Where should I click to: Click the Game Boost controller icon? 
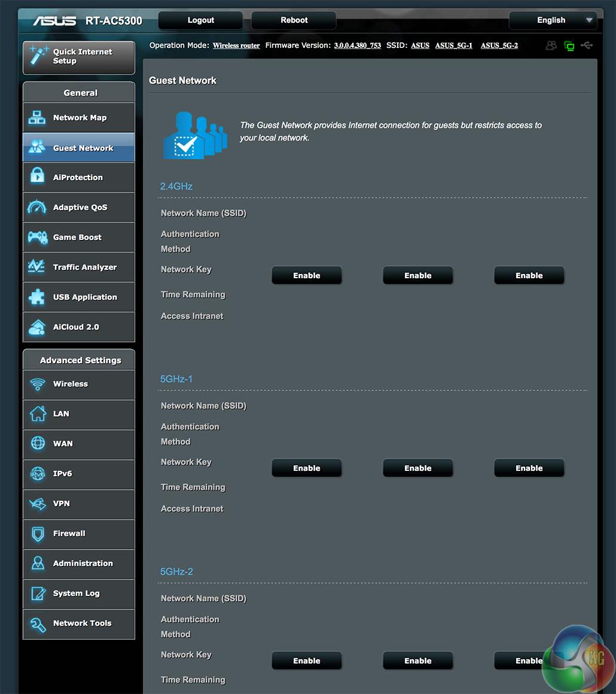click(38, 238)
